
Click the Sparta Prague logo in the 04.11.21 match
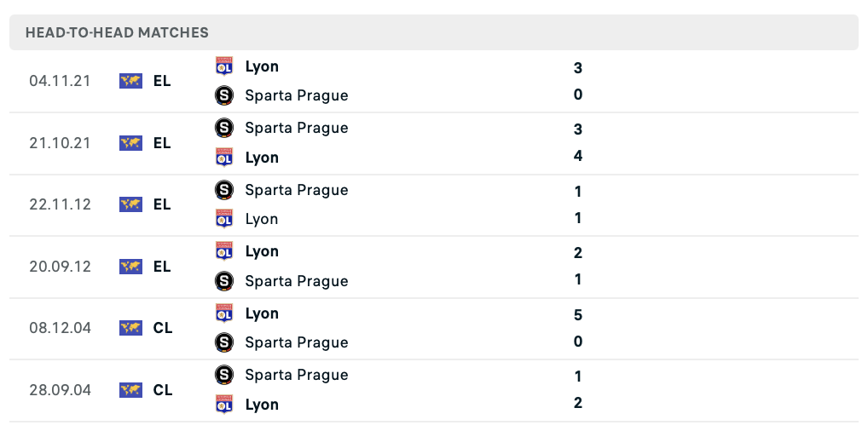[x=223, y=95]
